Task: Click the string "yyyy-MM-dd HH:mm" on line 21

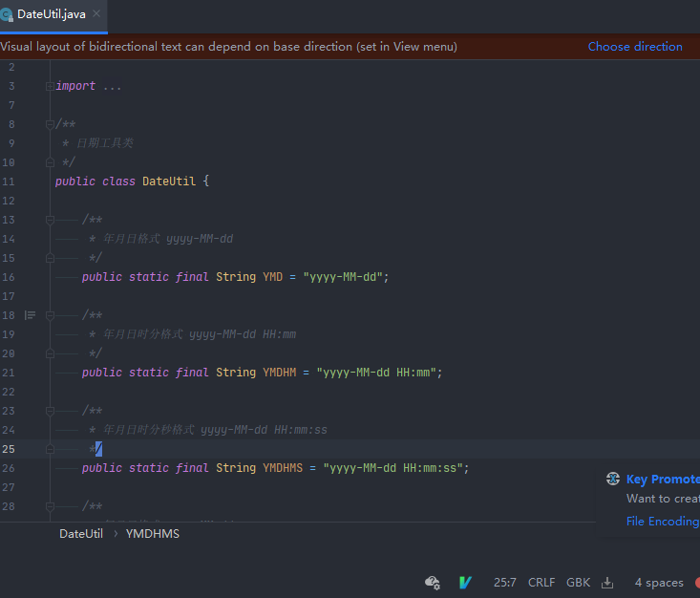Action: tap(376, 373)
